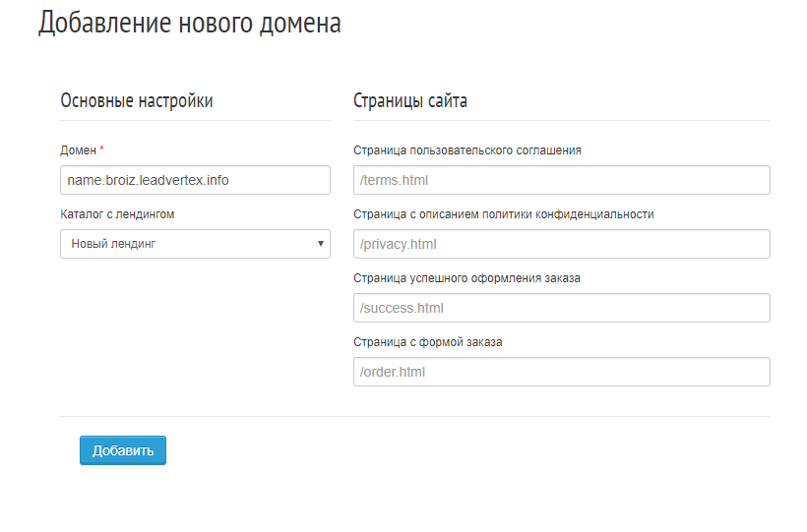Focus the /terms.html input field
The width and height of the screenshot is (807, 532).
click(x=562, y=180)
